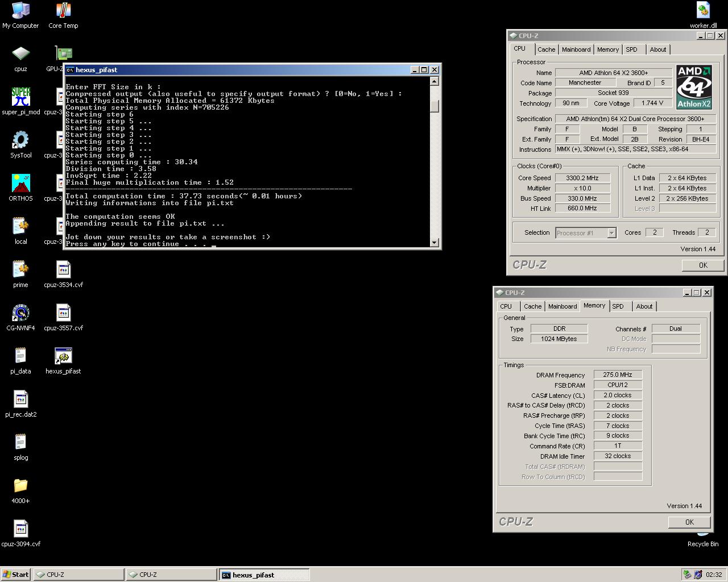Image resolution: width=728 pixels, height=582 pixels.
Task: Select Cache tab in lower CPU-Z window
Action: coord(532,306)
